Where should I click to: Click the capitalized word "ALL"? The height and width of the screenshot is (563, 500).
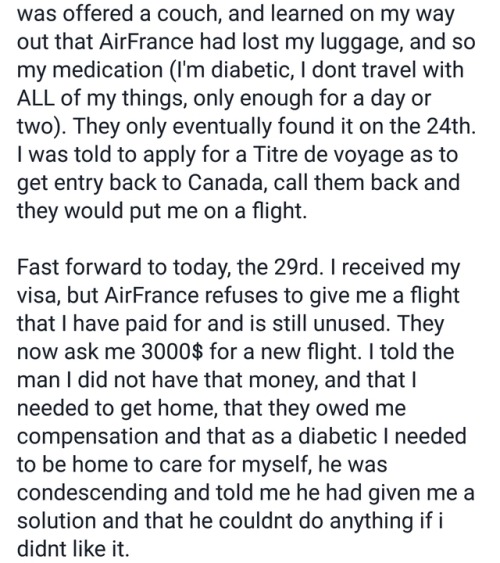coord(36,98)
